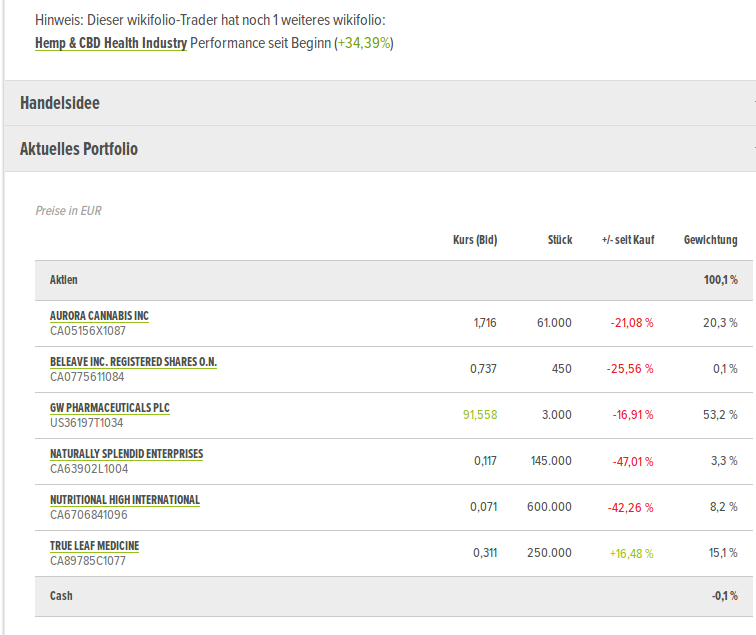This screenshot has width=756, height=635.
Task: Click the green 91,558 bid price
Action: [x=479, y=415]
